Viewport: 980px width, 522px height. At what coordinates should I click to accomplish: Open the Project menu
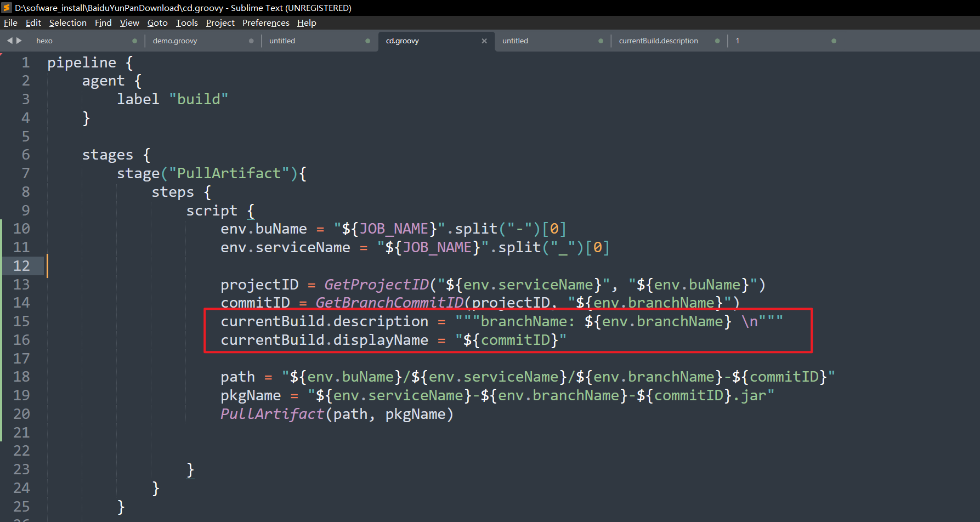(x=220, y=22)
